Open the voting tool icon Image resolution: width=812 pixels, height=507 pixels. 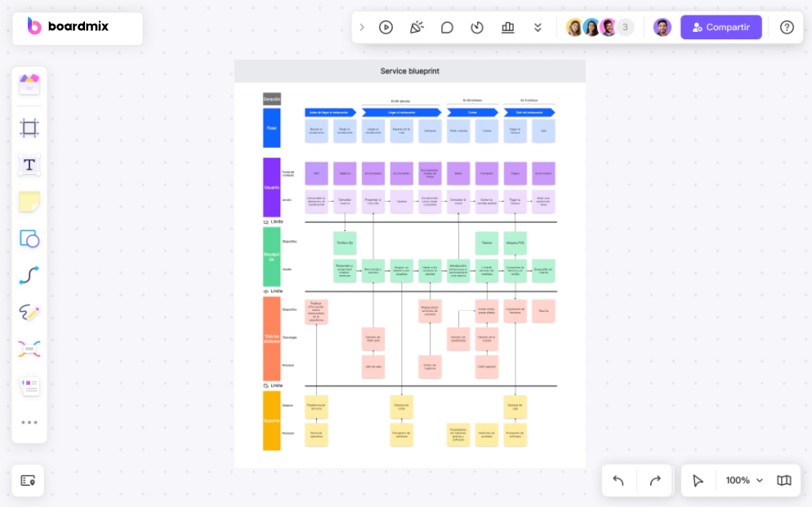[x=507, y=28]
